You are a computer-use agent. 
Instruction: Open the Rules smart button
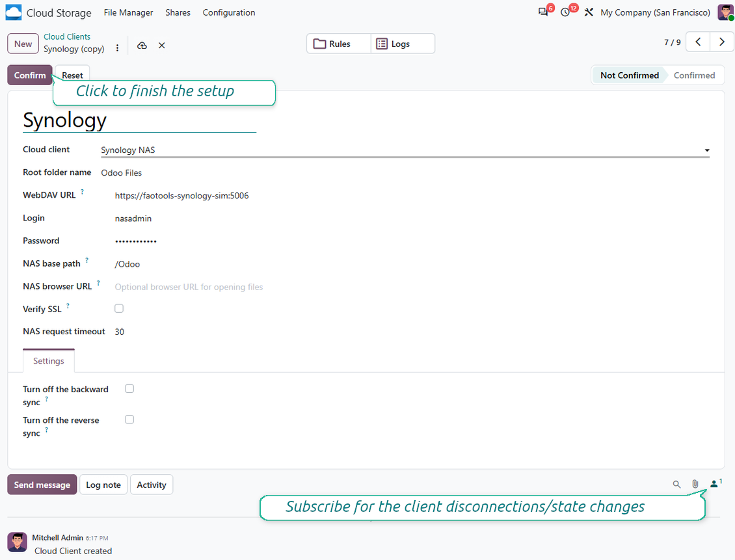click(339, 44)
